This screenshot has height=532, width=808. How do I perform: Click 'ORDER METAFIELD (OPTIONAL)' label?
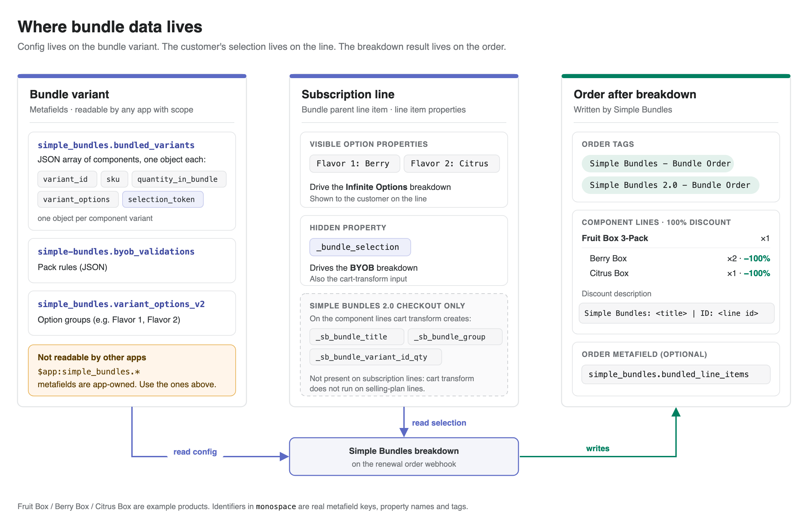point(644,355)
